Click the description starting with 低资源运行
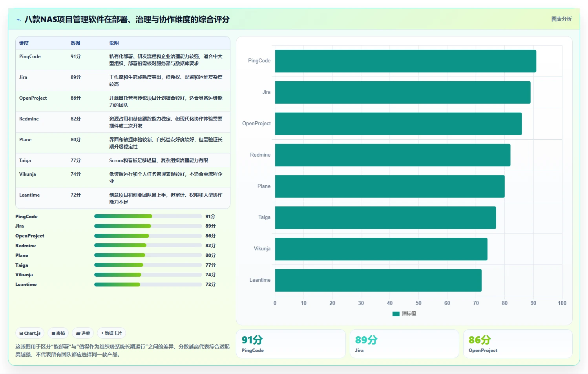 coord(166,178)
